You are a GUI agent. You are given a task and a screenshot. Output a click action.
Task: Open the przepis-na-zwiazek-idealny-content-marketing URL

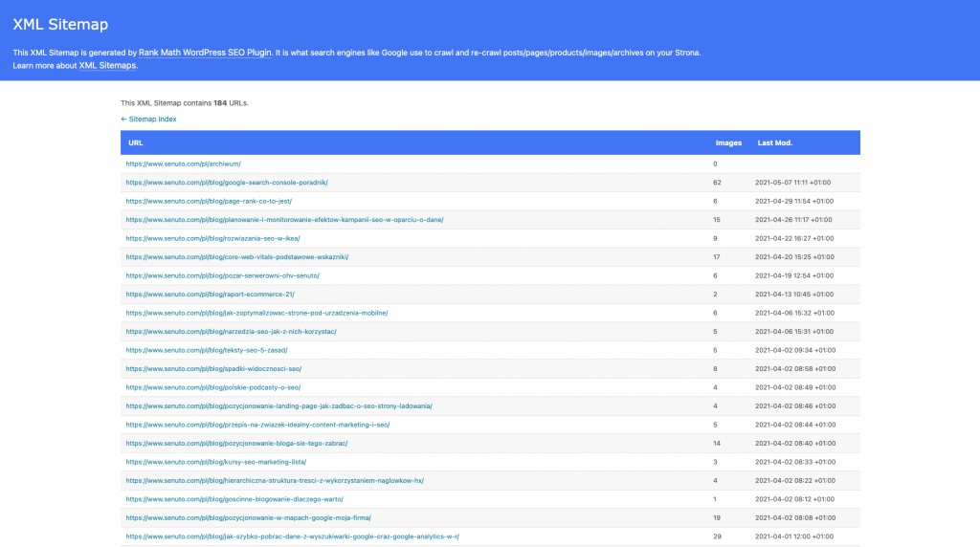pos(257,426)
